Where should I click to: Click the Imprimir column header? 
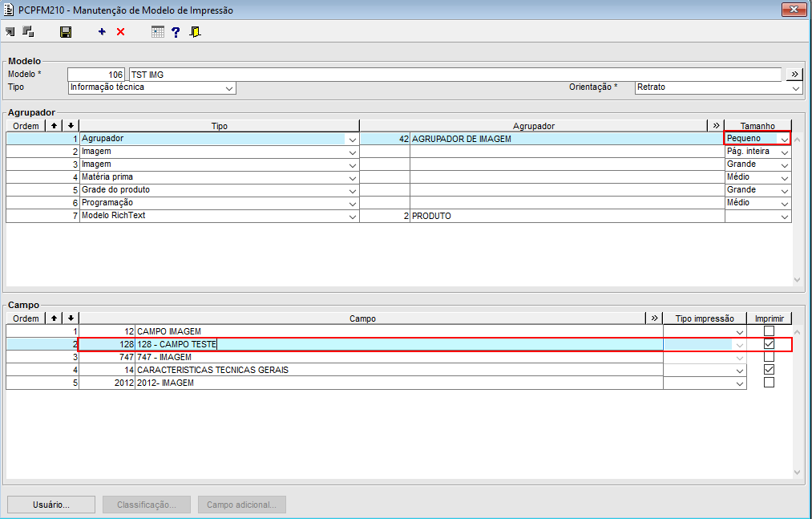point(769,318)
